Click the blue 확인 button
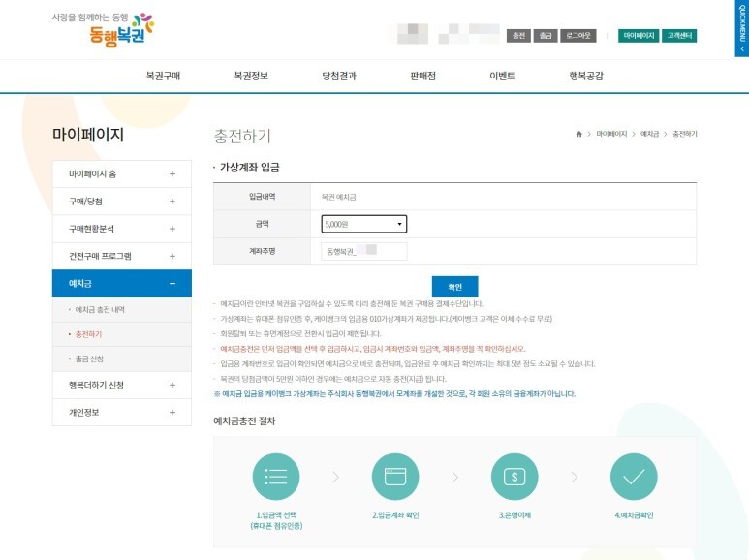Viewport: 749px width, 560px height. pos(454,287)
